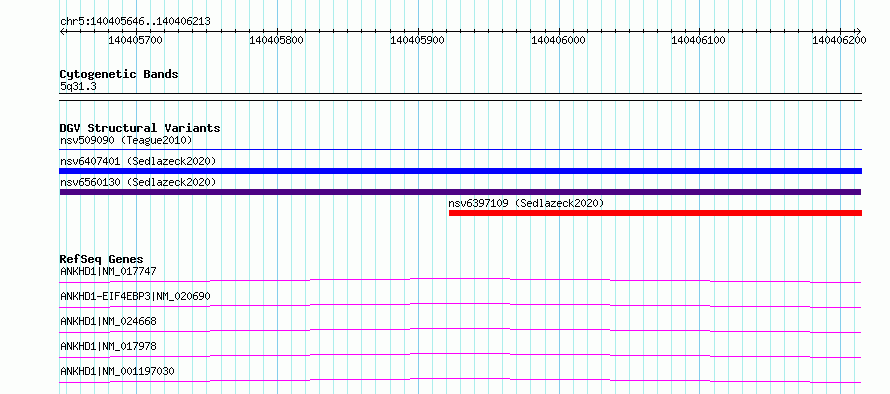
Task: Open gene ANKHD1|NM_017978 label
Action: pyautogui.click(x=108, y=346)
